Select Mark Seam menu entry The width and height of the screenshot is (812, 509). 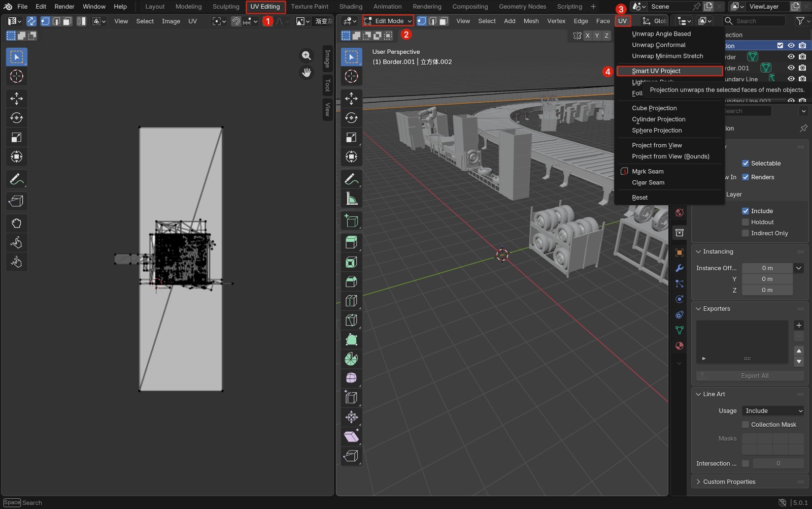click(x=669, y=172)
